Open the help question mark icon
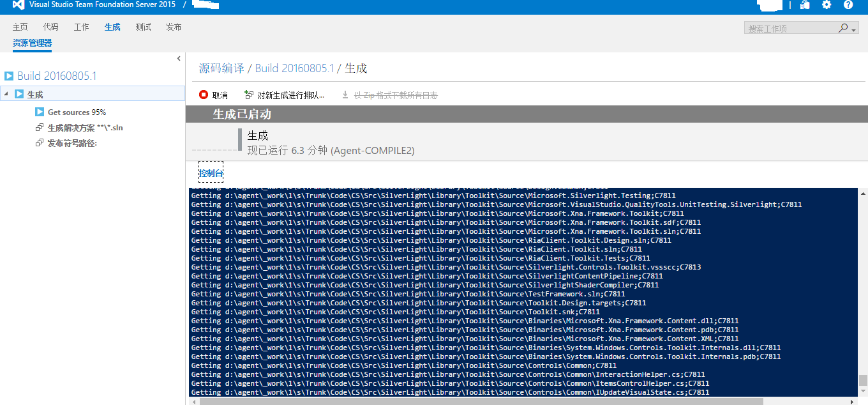This screenshot has height=405, width=868. (x=848, y=5)
